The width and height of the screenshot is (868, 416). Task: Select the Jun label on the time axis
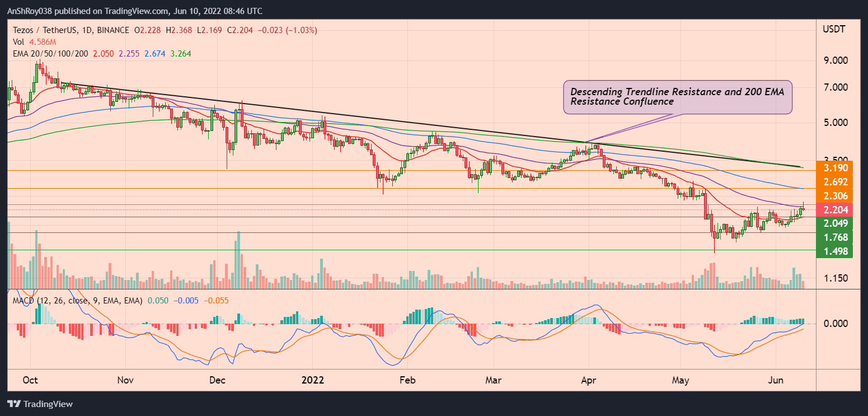tap(776, 380)
